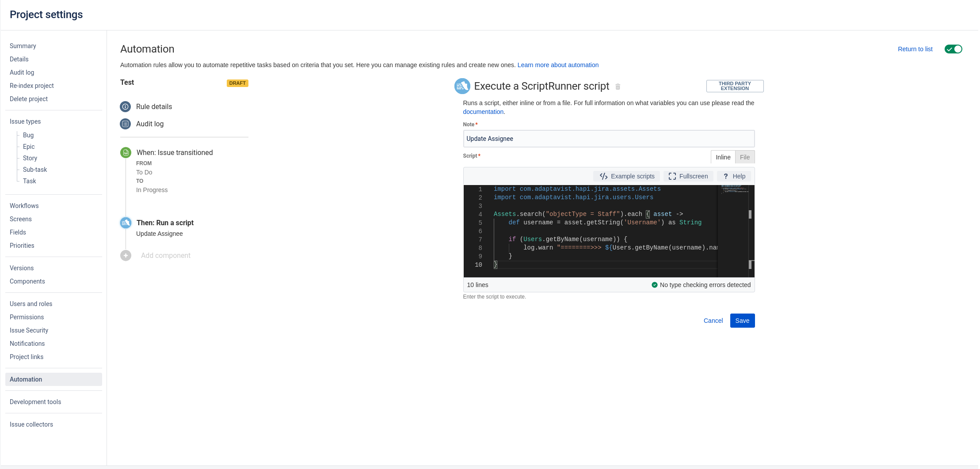Click the Add component plus icon
This screenshot has height=469, width=980.
(126, 255)
